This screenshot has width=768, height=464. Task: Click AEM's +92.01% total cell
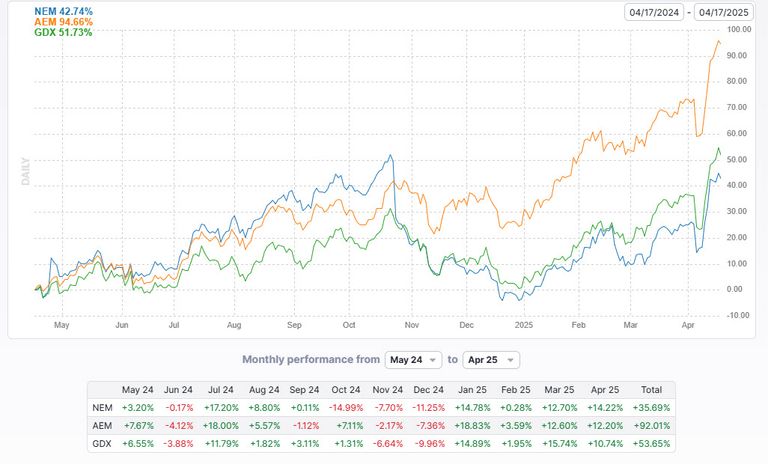pos(652,425)
